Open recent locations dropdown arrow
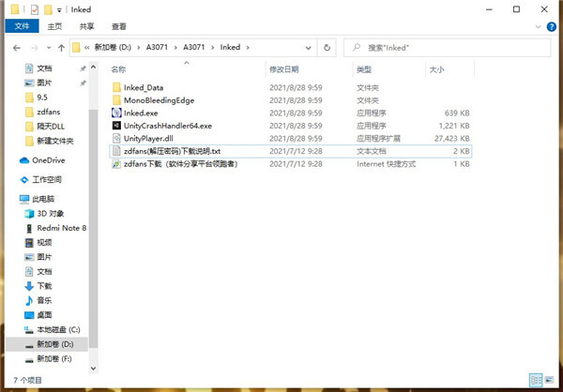 pos(49,48)
